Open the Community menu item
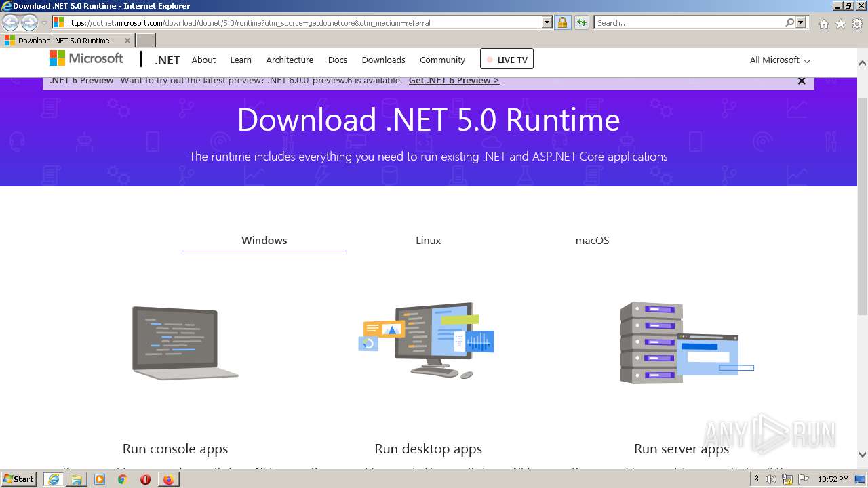This screenshot has height=488, width=868. point(442,60)
